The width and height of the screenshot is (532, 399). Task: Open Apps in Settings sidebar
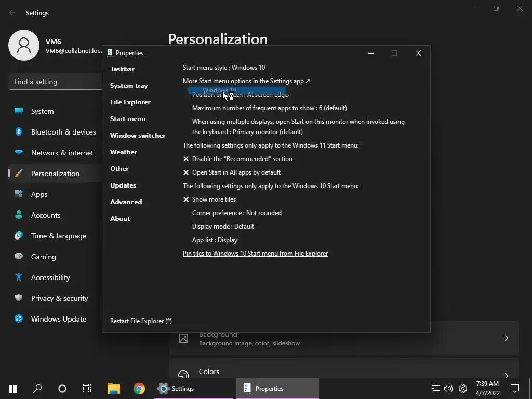click(x=55, y=194)
